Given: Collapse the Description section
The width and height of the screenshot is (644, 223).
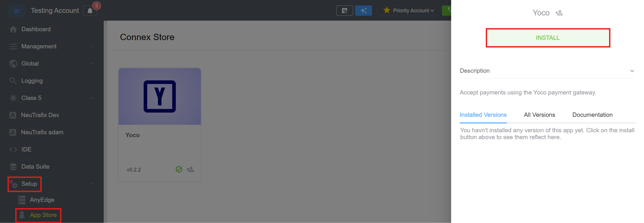Looking at the screenshot, I should click(632, 71).
